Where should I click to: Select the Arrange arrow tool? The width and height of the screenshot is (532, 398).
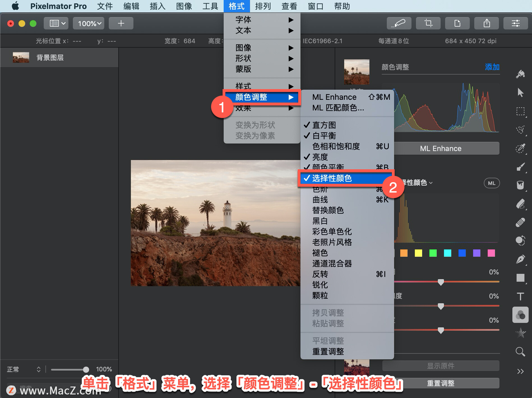(x=521, y=92)
